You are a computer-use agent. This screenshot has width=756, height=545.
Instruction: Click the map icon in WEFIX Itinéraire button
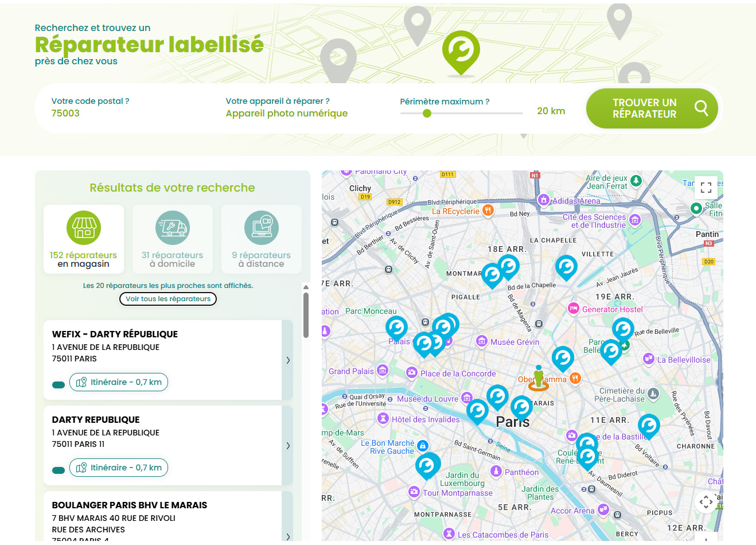81,382
